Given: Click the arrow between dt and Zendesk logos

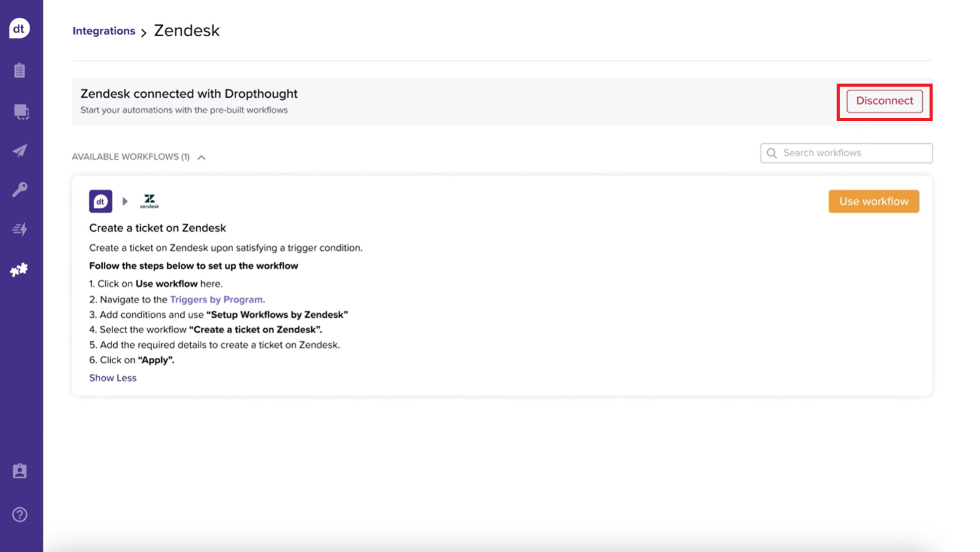Looking at the screenshot, I should [125, 202].
